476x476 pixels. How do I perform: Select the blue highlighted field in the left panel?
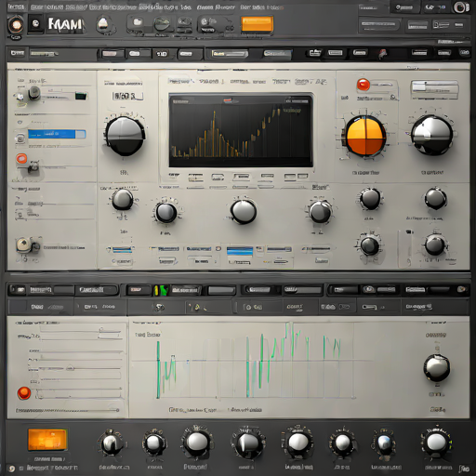coord(57,134)
